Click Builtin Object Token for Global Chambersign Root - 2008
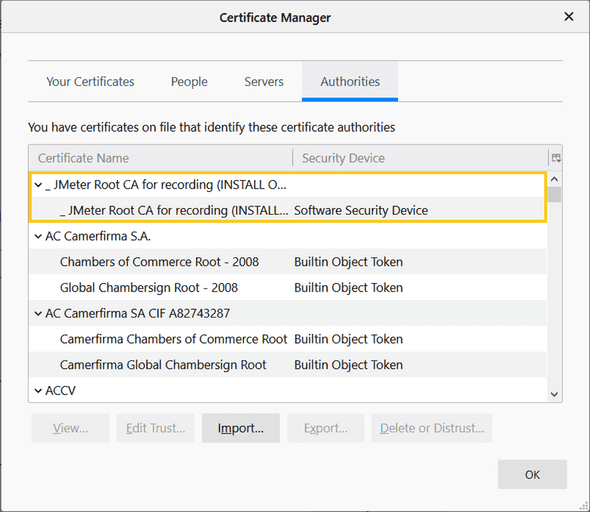 pos(348,288)
